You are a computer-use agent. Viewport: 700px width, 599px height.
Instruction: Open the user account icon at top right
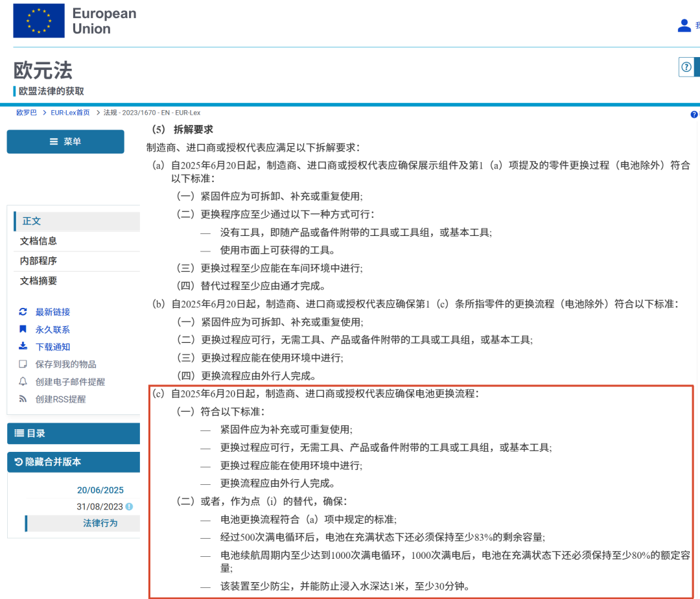click(x=684, y=25)
